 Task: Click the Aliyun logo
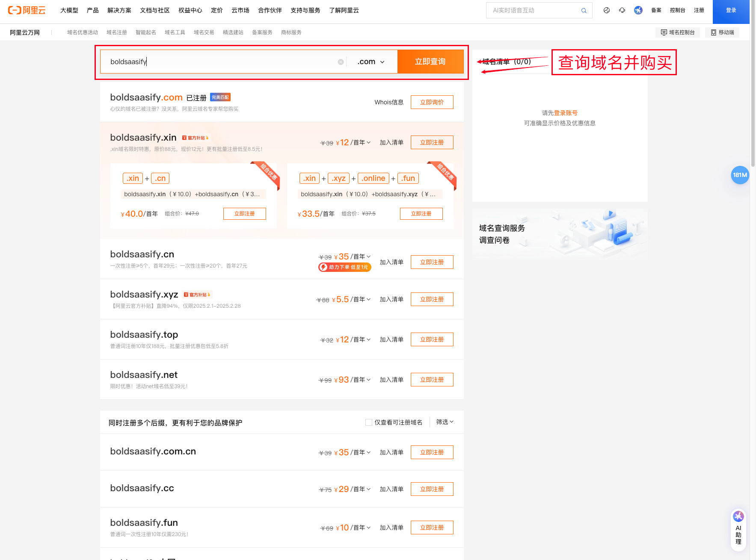pyautogui.click(x=27, y=10)
